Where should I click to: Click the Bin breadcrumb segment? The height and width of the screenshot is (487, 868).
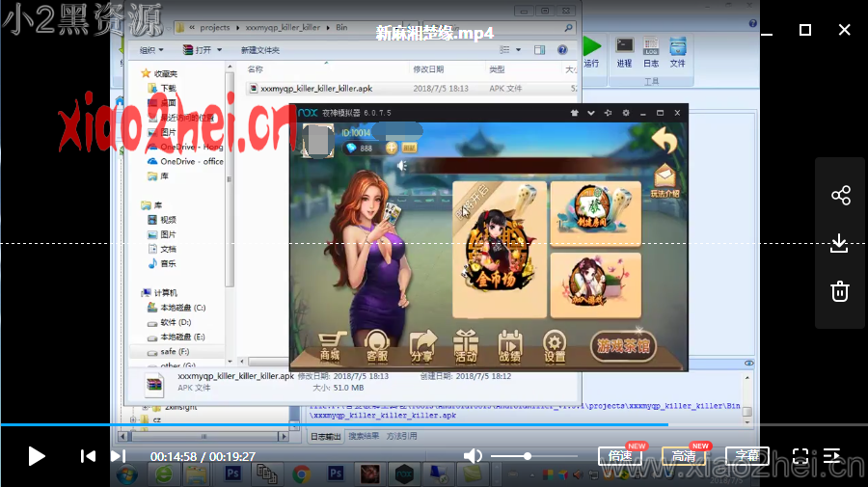tap(341, 27)
